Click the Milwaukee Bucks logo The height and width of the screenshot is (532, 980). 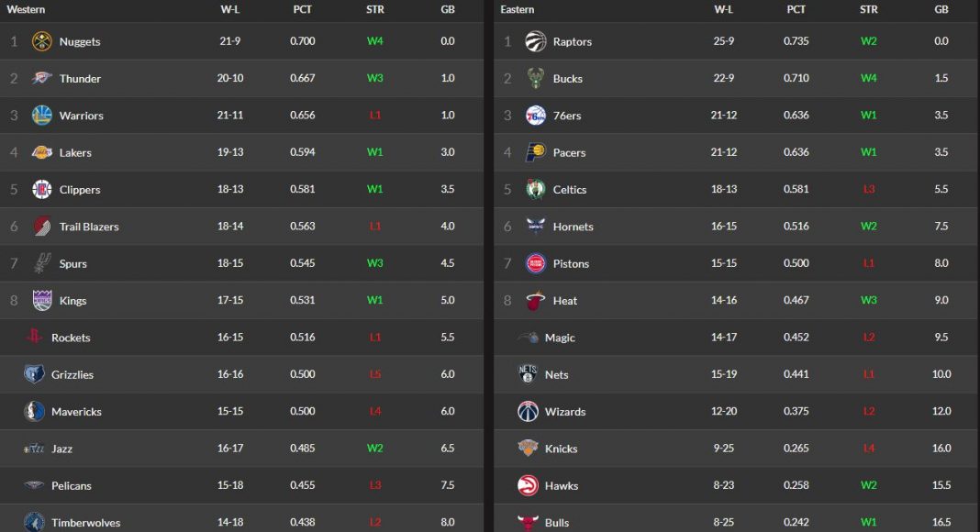click(536, 79)
